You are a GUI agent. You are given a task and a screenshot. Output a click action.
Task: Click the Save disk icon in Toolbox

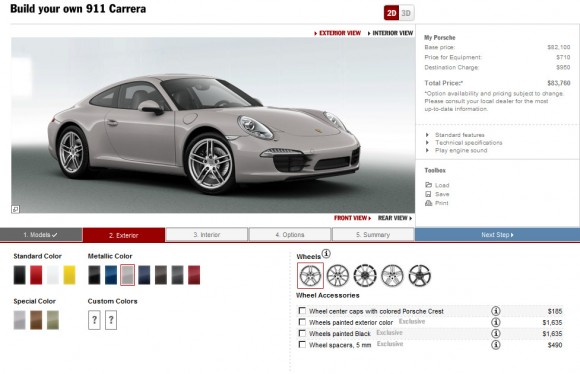(x=428, y=194)
